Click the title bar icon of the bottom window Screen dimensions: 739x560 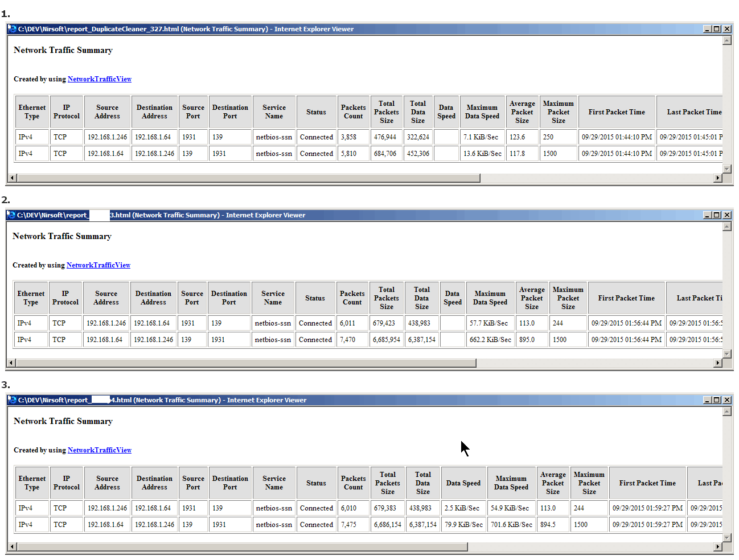click(x=12, y=400)
